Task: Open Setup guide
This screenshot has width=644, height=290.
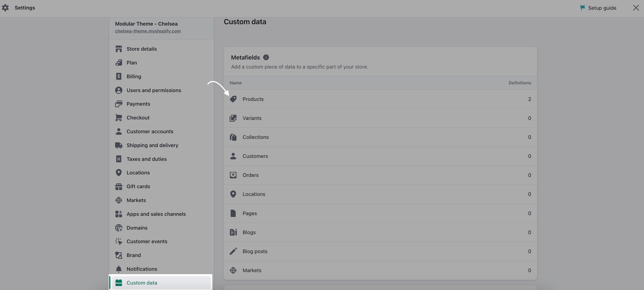Action: pos(598,8)
